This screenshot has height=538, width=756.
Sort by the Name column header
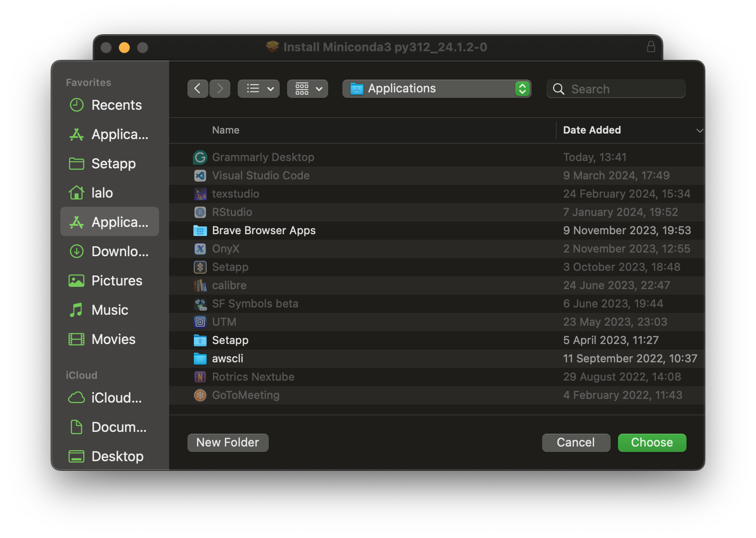[226, 130]
